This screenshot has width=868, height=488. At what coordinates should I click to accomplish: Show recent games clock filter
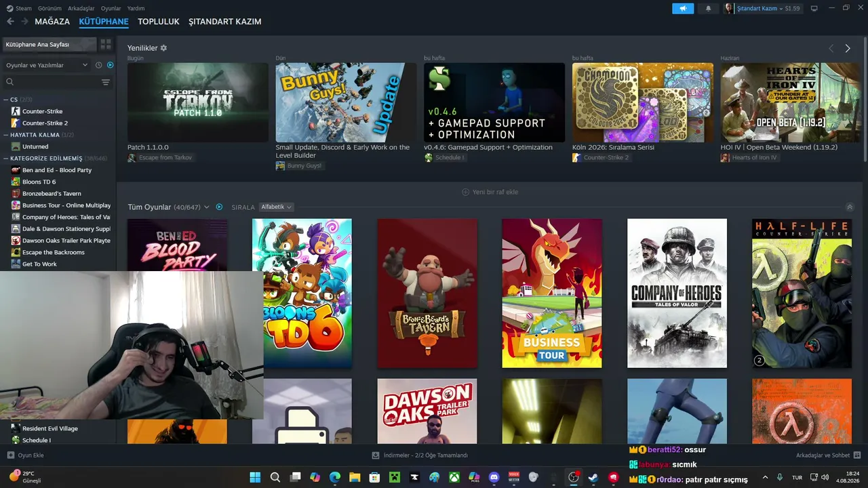coord(99,65)
